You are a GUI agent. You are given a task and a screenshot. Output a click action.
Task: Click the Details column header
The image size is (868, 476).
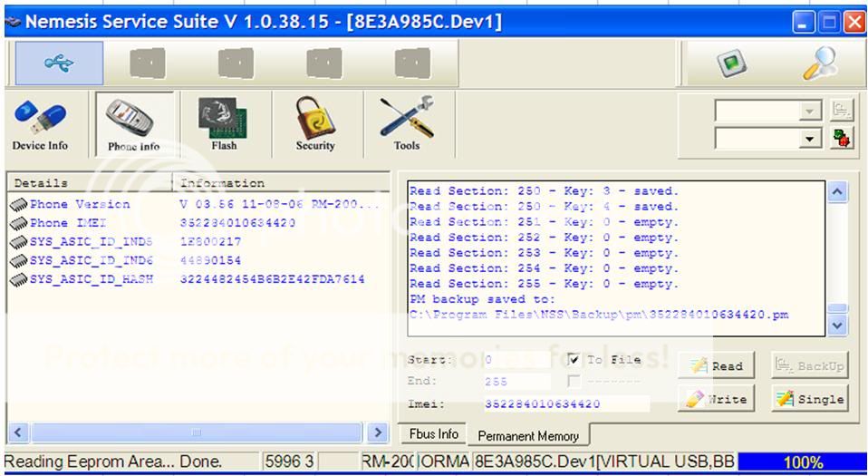90,183
